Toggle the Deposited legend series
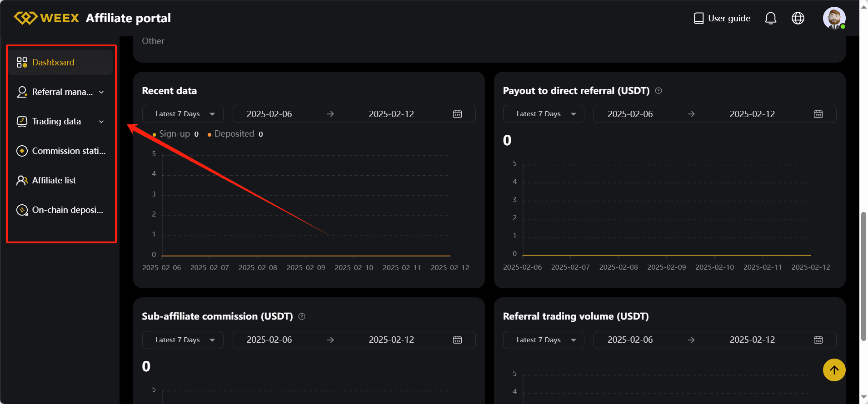 click(234, 134)
